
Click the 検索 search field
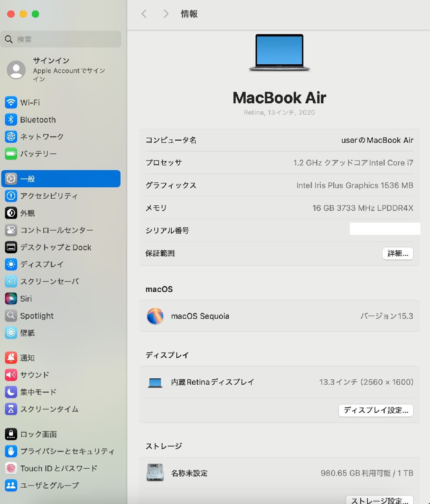click(61, 39)
